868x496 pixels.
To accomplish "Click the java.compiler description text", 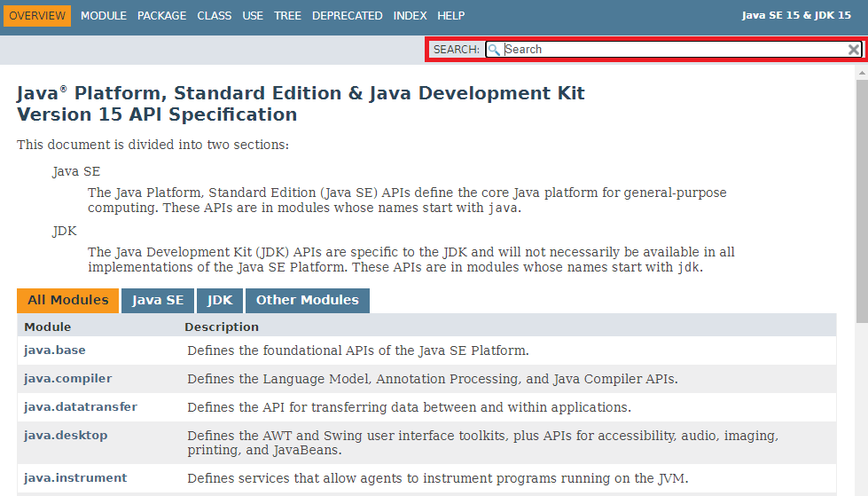I will point(433,379).
